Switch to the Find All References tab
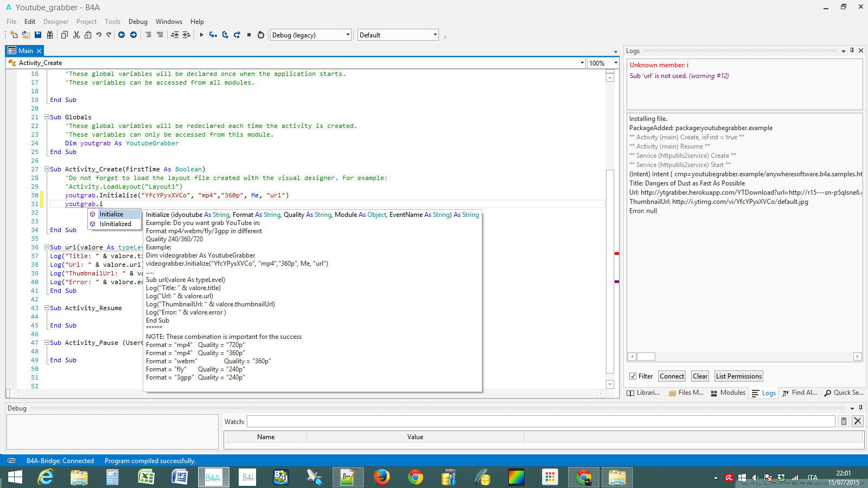This screenshot has height=488, width=868. coord(800,393)
